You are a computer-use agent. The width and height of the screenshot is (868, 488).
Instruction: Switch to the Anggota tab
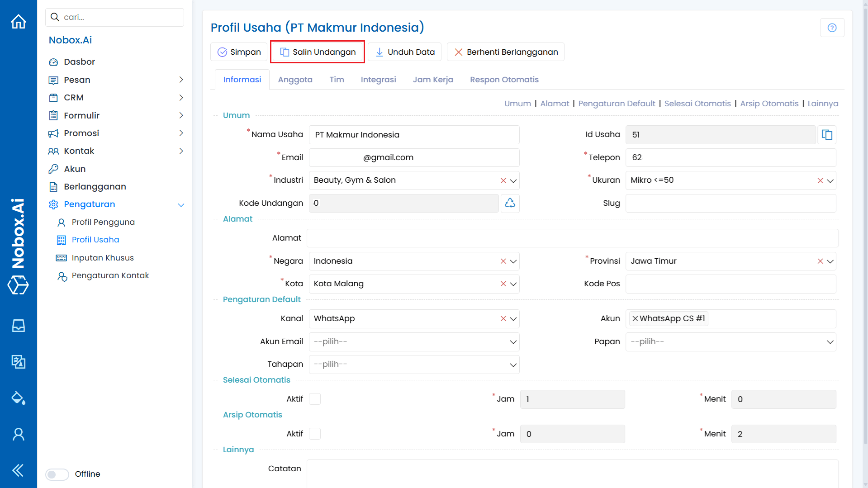click(x=295, y=80)
